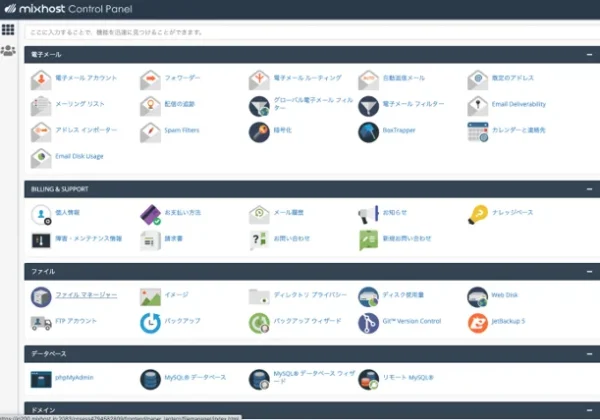Image resolution: width=600 pixels, height=420 pixels.
Task: Click the Git Version Control icon
Action: pyautogui.click(x=368, y=323)
